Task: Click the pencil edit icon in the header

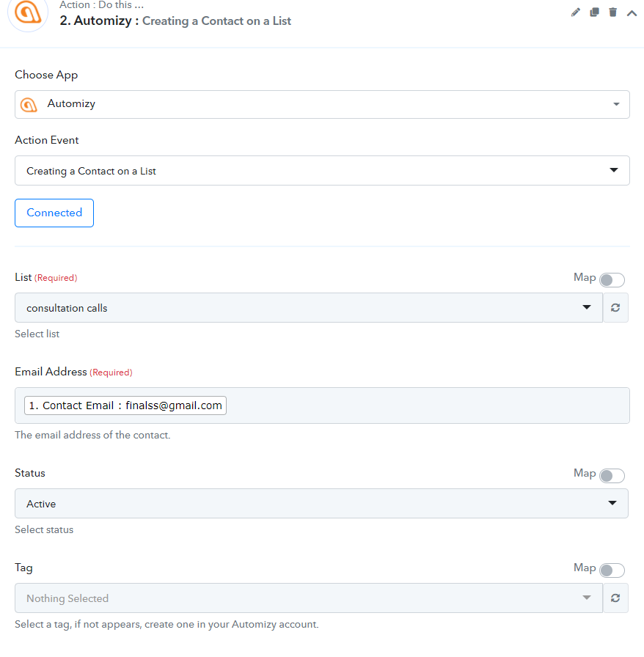Action: click(576, 12)
